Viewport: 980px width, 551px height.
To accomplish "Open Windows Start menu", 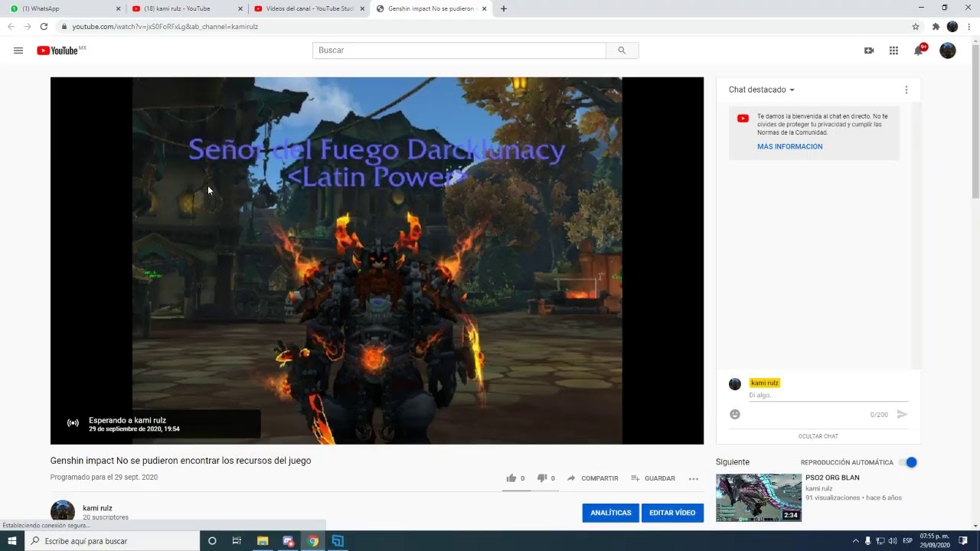I will (x=12, y=541).
